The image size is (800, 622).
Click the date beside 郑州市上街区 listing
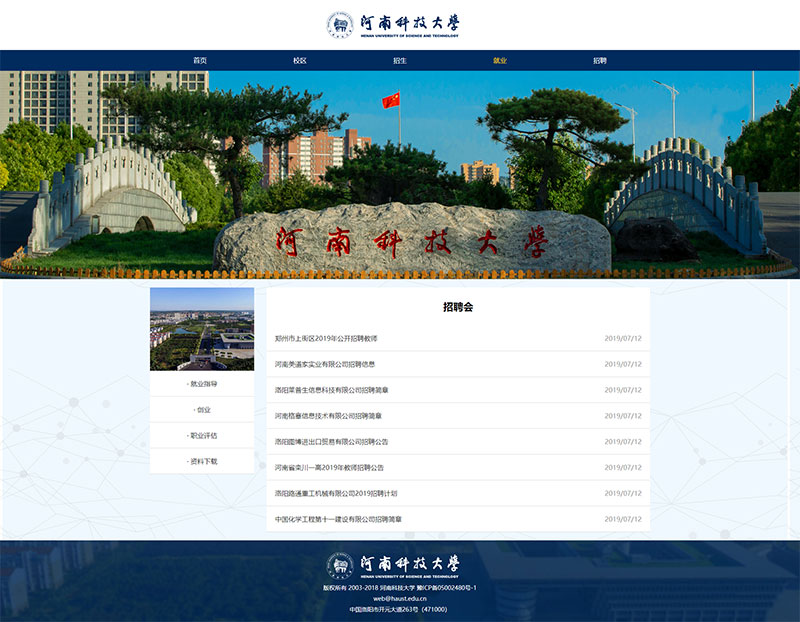point(623,338)
